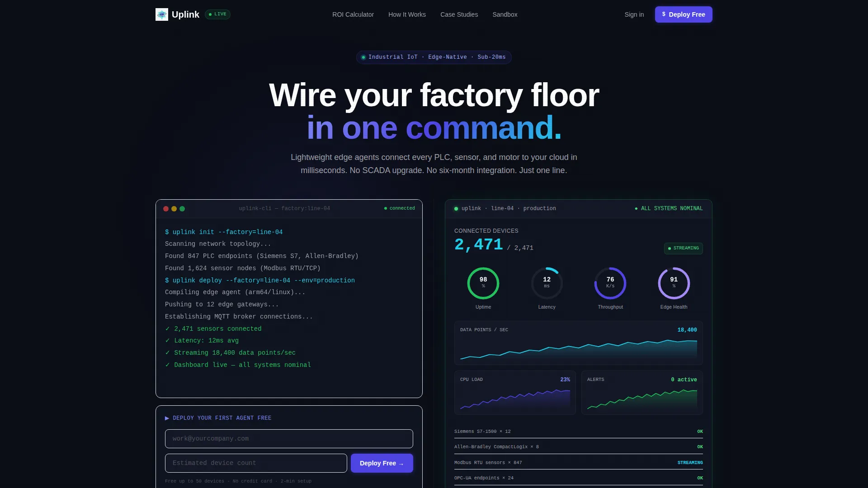Click the Alerts chart card
The height and width of the screenshot is (488, 868).
[642, 393]
